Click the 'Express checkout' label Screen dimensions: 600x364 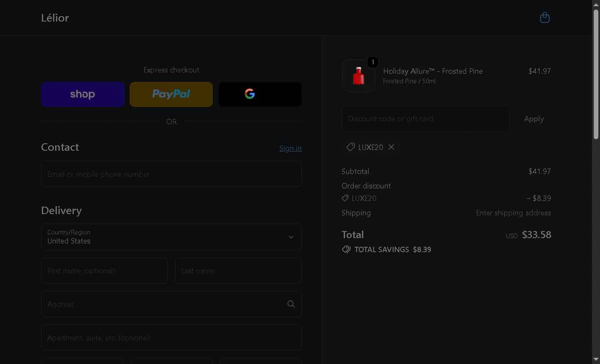[x=171, y=70]
